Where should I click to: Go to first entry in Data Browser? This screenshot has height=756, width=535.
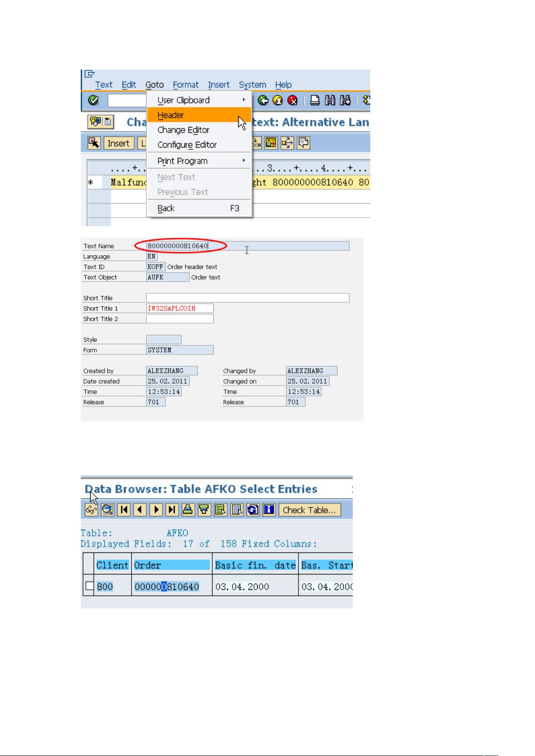point(124,510)
